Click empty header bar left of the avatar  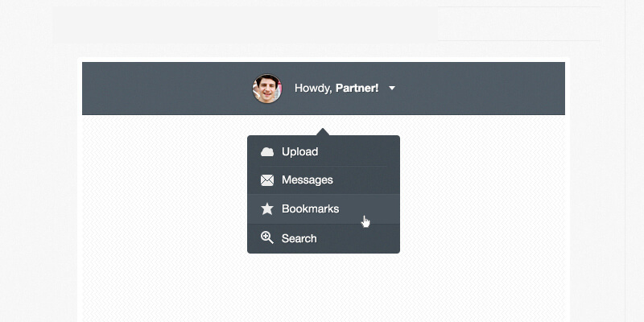(161, 89)
